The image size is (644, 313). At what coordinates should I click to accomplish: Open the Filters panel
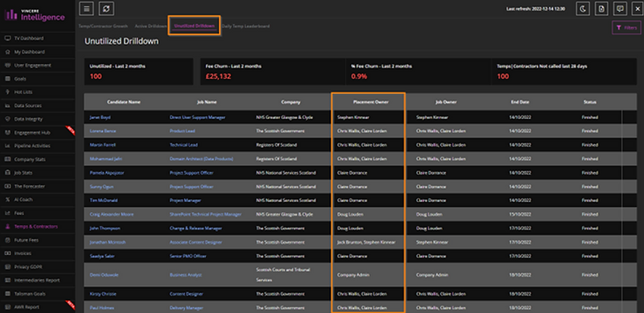(x=626, y=28)
